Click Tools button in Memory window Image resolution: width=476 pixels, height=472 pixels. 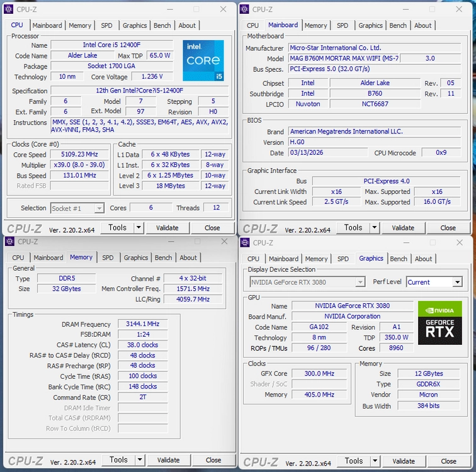tap(119, 460)
